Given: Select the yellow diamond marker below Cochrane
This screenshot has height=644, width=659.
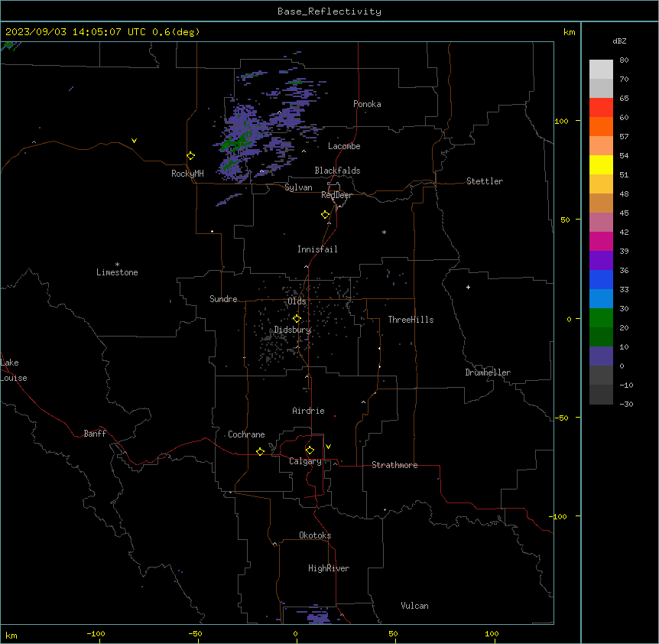Looking at the screenshot, I should click(260, 451).
